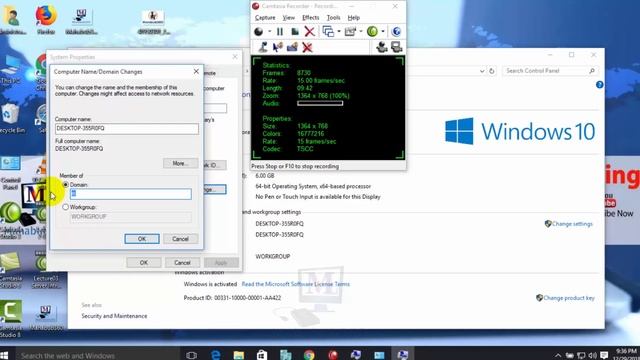Expand the output options dropdown arrow

[361, 31]
